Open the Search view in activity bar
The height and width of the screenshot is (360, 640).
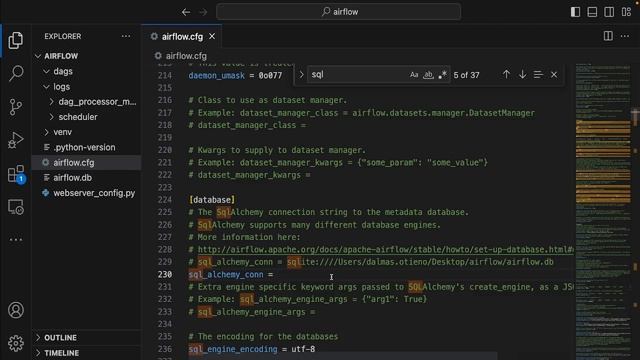point(16,73)
